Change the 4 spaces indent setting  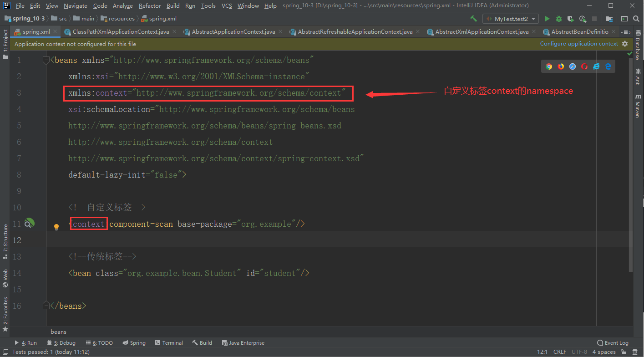[x=604, y=352]
